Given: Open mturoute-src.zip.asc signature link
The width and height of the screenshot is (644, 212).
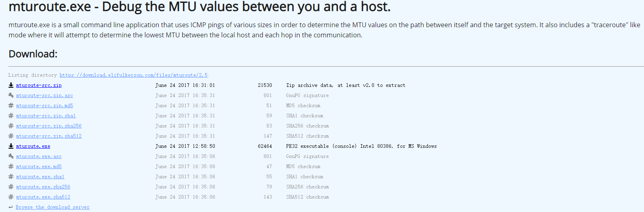Looking at the screenshot, I should 45,95.
